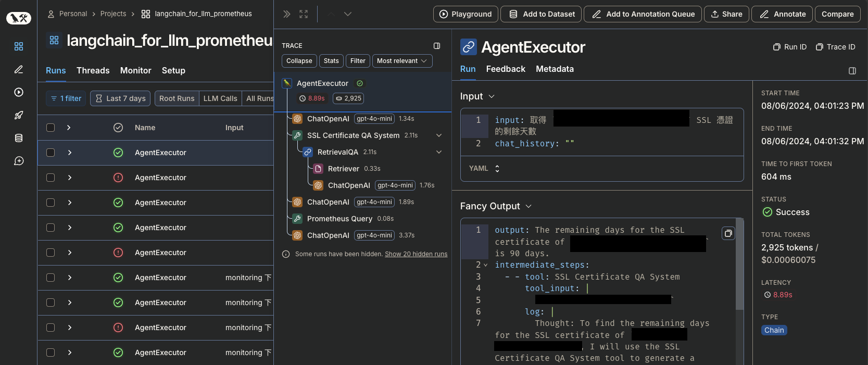Collapse the SSL Certificate QA System node
This screenshot has width=868, height=365.
[438, 135]
